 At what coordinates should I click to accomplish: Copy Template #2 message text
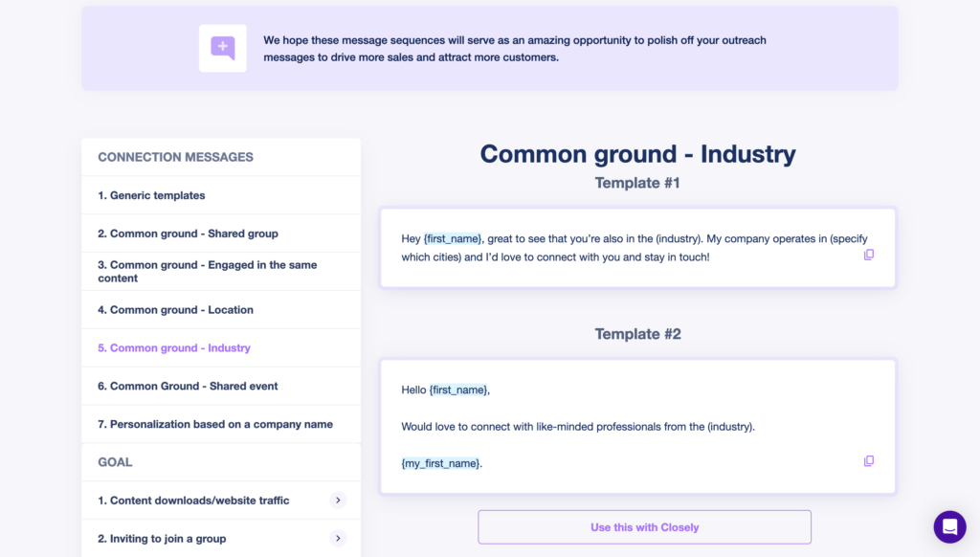click(x=869, y=460)
